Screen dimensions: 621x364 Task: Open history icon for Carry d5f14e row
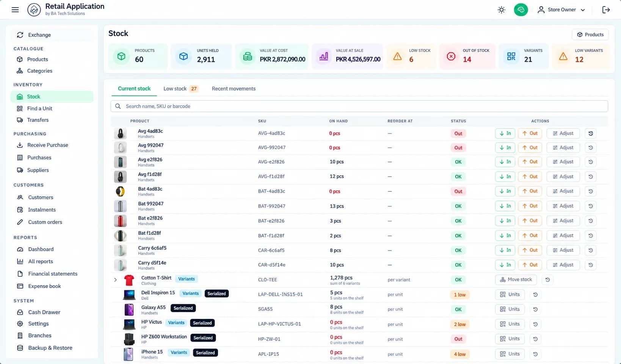pos(591,265)
